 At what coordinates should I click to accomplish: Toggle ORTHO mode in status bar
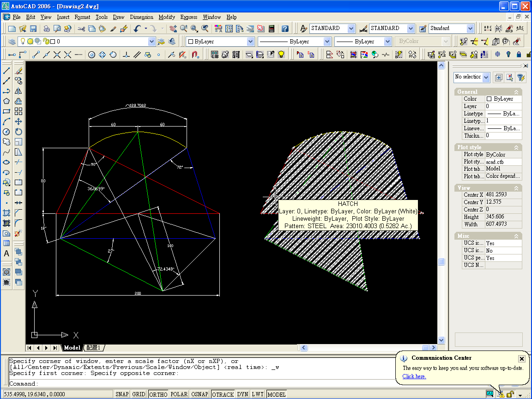158,394
